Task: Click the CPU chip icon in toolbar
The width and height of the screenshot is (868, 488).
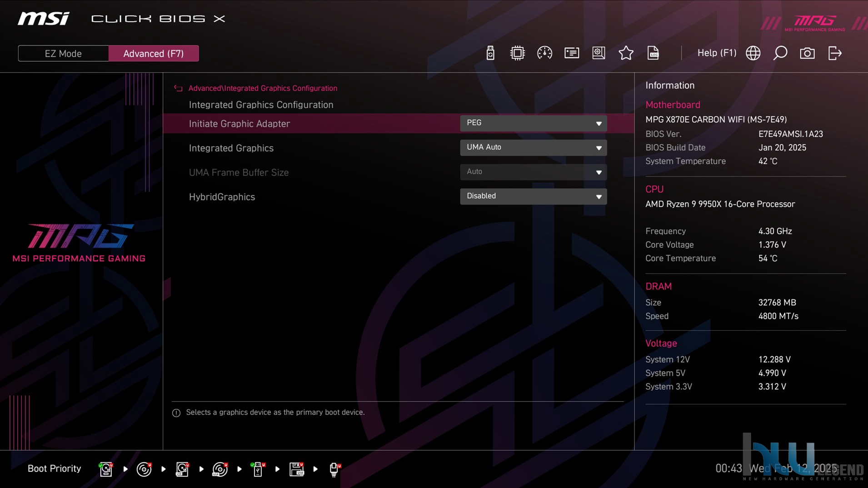Action: 517,53
